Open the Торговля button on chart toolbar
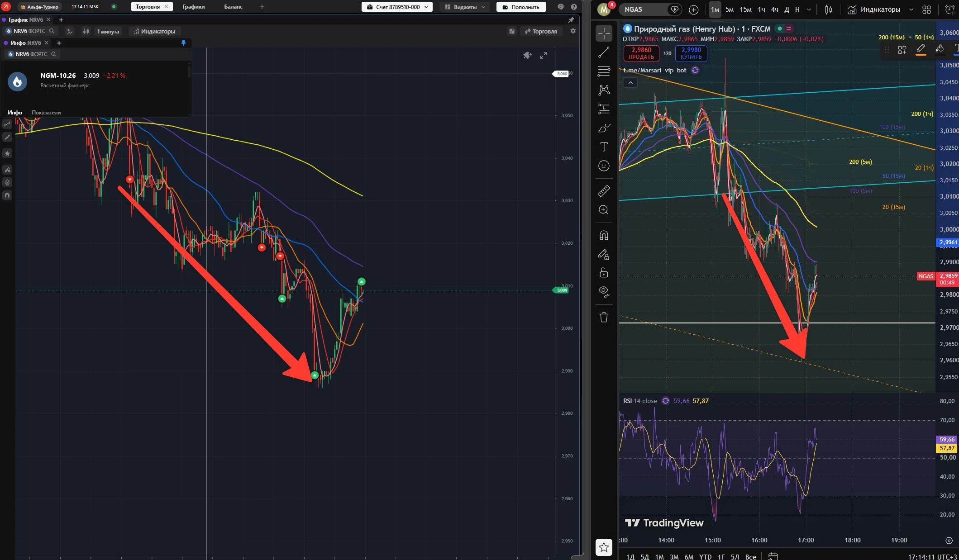The width and height of the screenshot is (959, 560). (x=541, y=31)
